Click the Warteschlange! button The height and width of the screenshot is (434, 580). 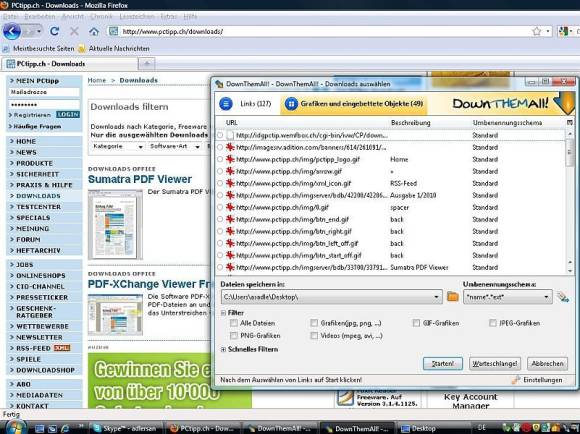click(x=495, y=363)
